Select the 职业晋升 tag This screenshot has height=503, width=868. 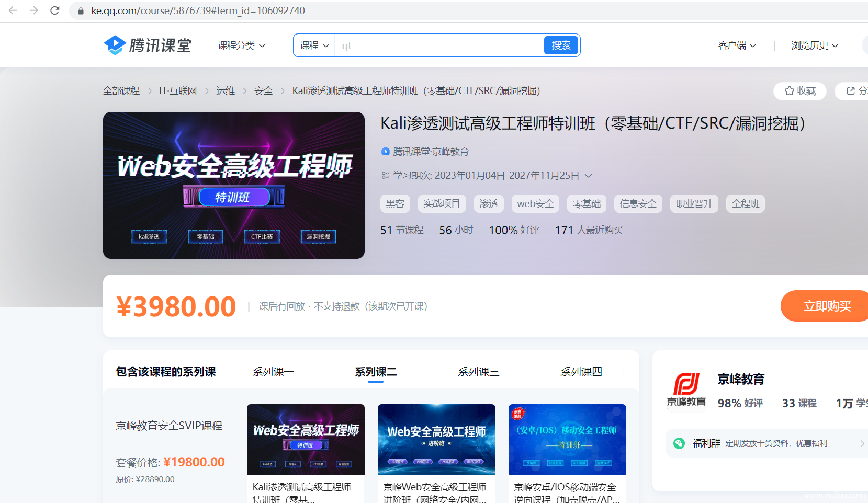(694, 203)
